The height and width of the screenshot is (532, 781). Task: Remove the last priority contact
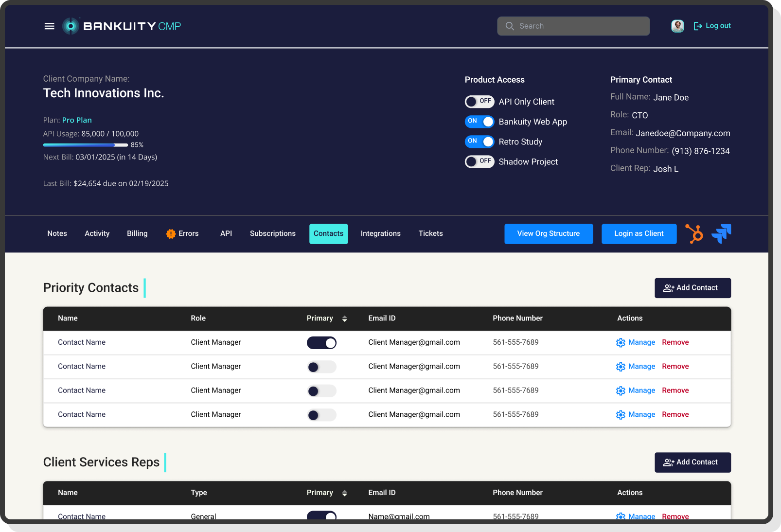[x=675, y=414]
